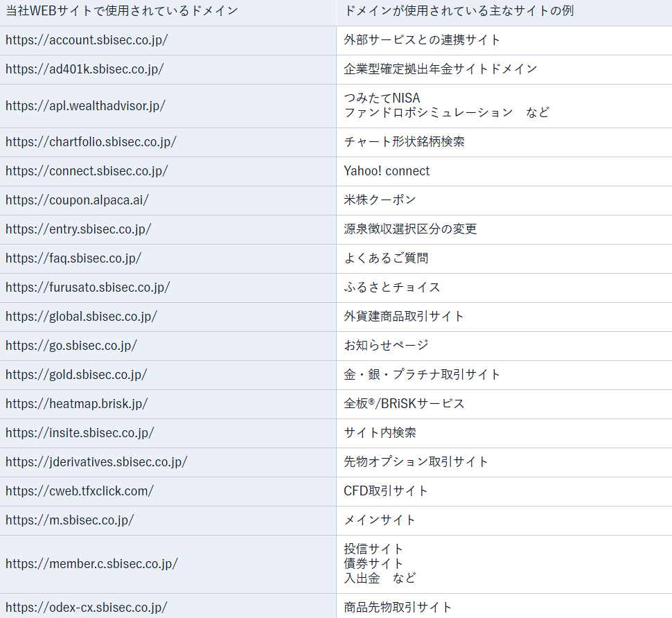Screen dimensions: 672x618
Task: Click the 企業型確定拠出年金サイトドメイン cell
Action: [504, 69]
